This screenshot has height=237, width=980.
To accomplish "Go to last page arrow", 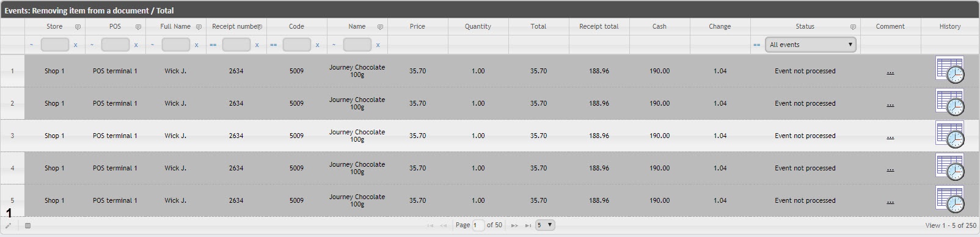I will [x=528, y=225].
